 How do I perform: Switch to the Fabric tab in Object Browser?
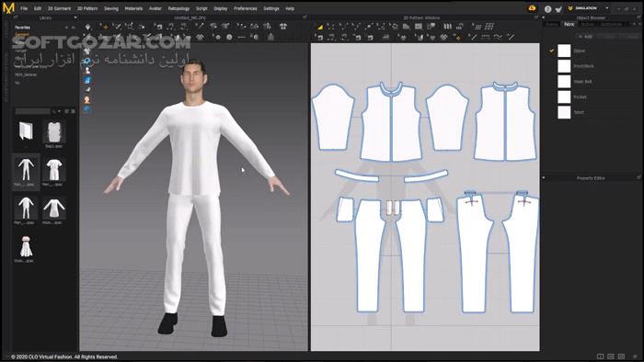569,25
